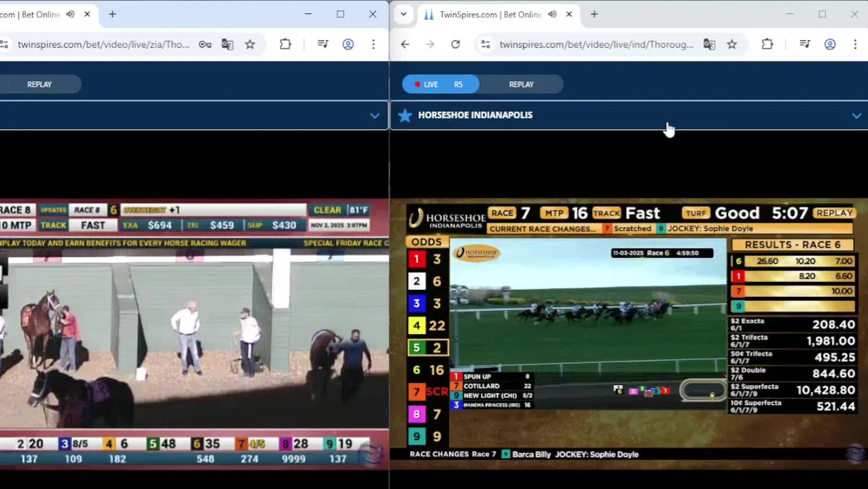Expand the Horseshoe Indianapolis track dropdown chevron
This screenshot has height=489, width=868.
tap(856, 116)
